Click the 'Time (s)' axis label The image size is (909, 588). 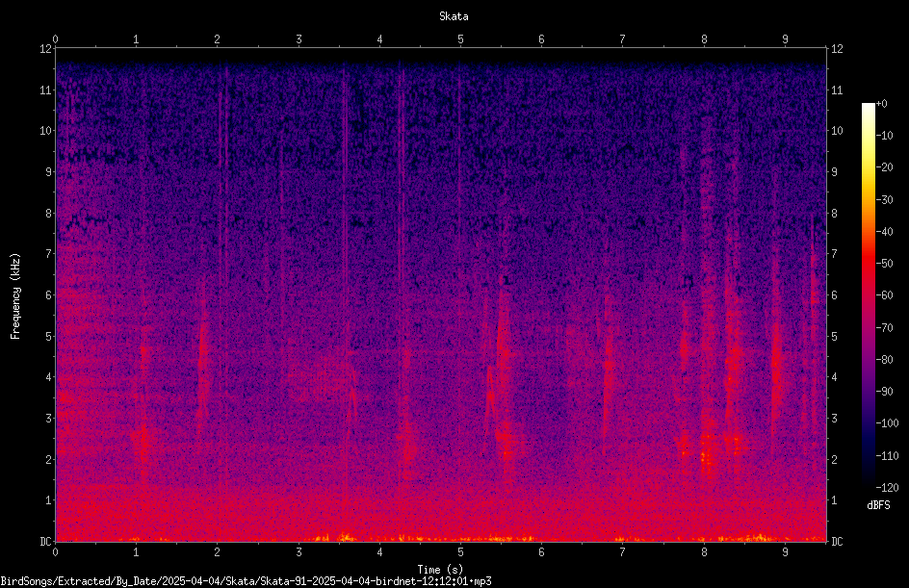point(440,570)
